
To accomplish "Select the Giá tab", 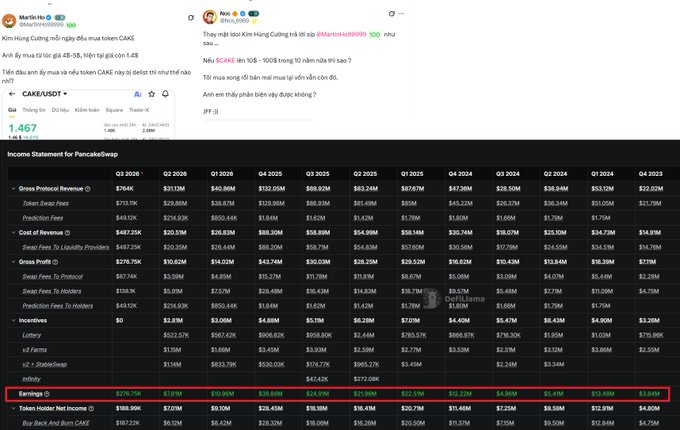I will pos(12,110).
